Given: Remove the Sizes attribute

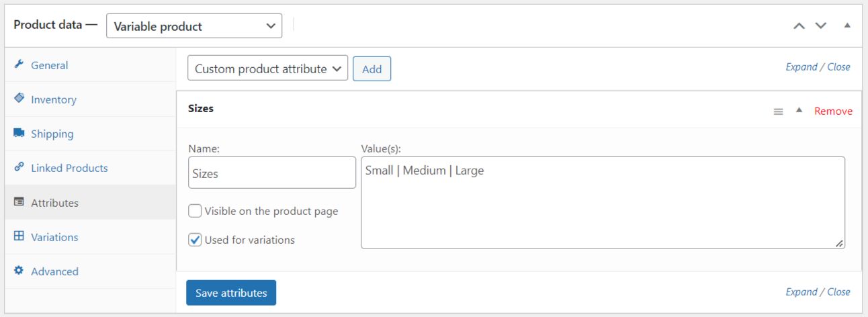Looking at the screenshot, I should pyautogui.click(x=833, y=111).
